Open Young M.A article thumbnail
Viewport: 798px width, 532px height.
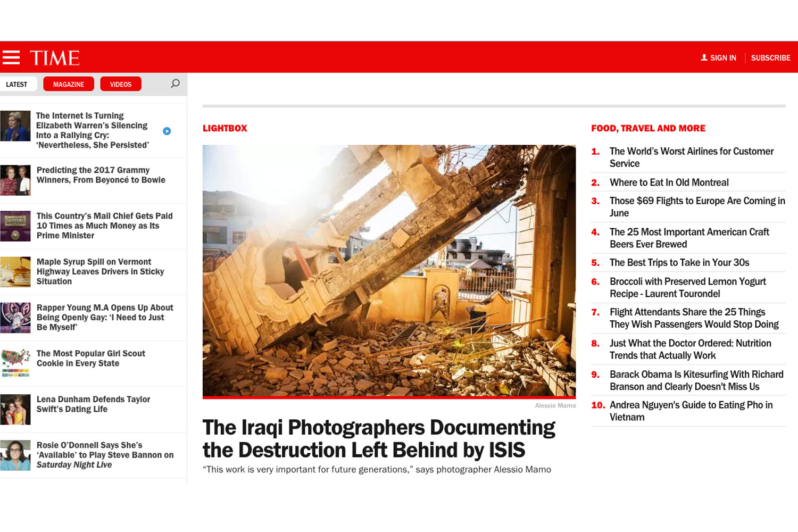coord(15,318)
